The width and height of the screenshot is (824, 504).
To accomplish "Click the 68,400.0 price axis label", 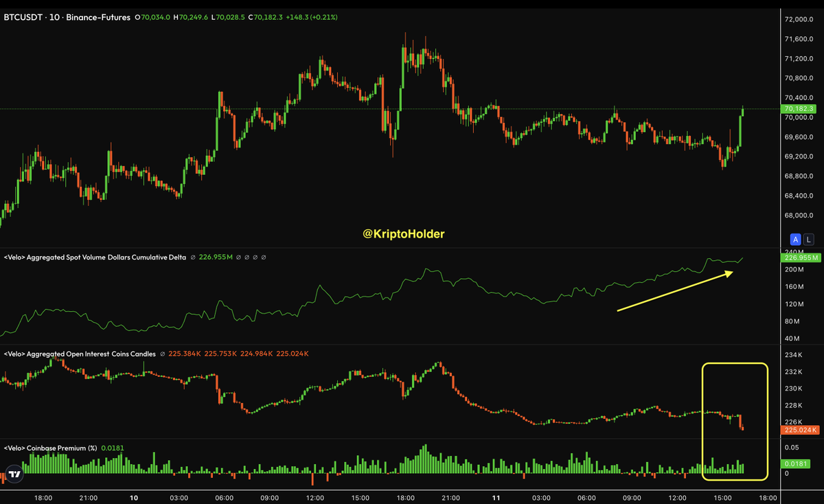I will pos(799,196).
